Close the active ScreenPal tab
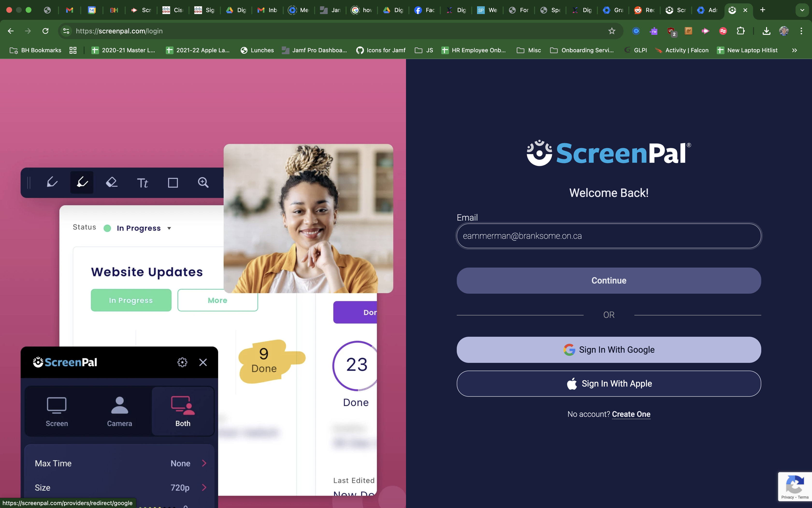 (x=745, y=10)
